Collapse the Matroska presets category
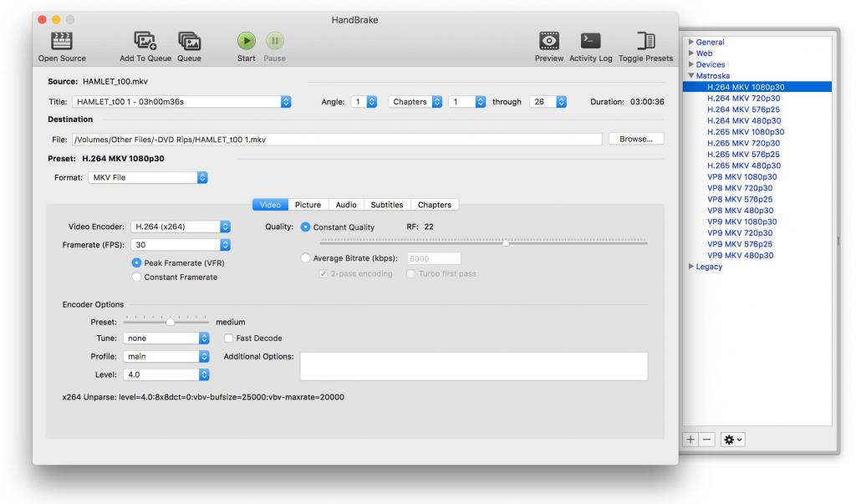Image resolution: width=856 pixels, height=504 pixels. (691, 75)
